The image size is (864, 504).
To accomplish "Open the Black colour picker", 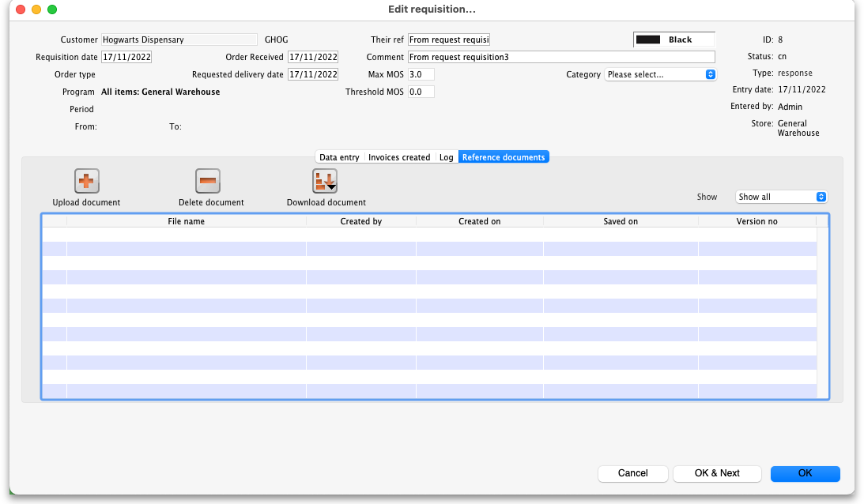I will pos(673,39).
